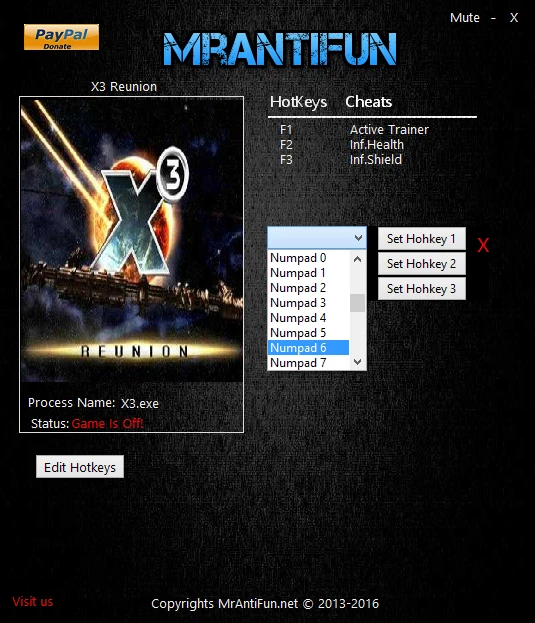The image size is (535, 623).
Task: Click the HotKeys column header
Action: [x=298, y=102]
